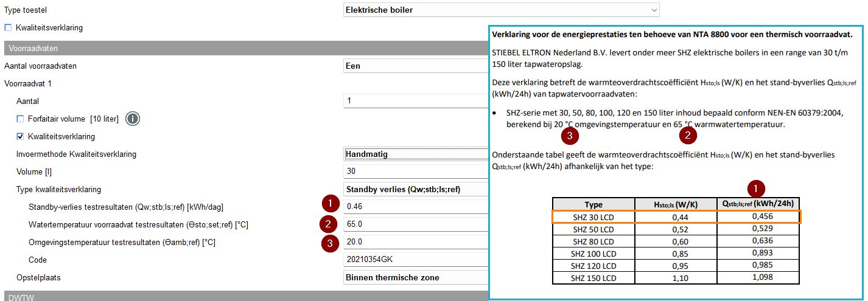
Task: Click the Voorraadvat 1 label
Action: [28, 83]
